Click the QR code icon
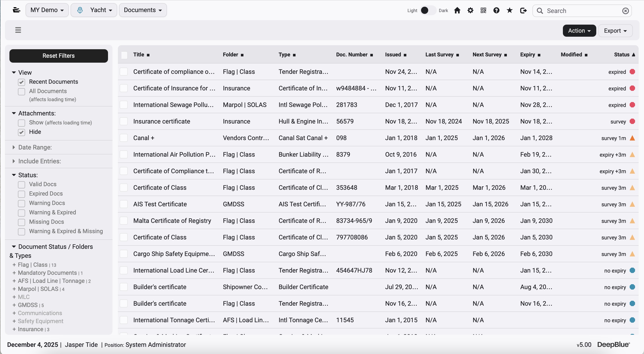Viewport: 644px width, 354px height. click(x=483, y=11)
